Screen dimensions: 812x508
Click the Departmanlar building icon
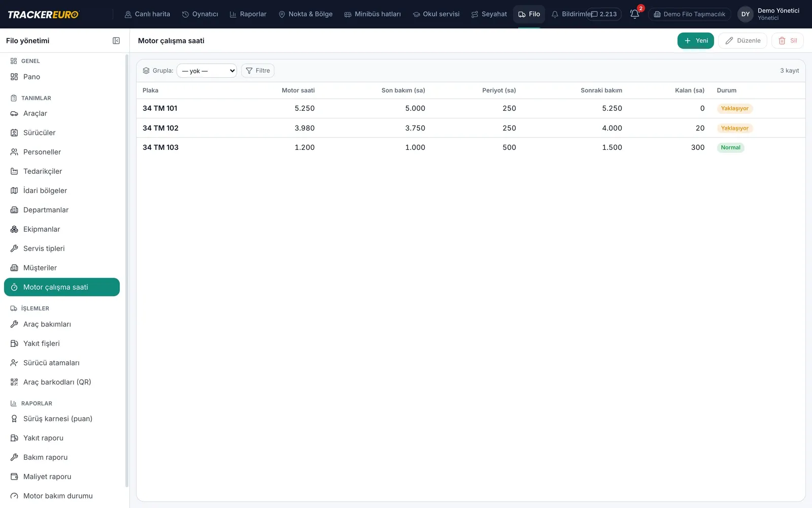tap(14, 210)
